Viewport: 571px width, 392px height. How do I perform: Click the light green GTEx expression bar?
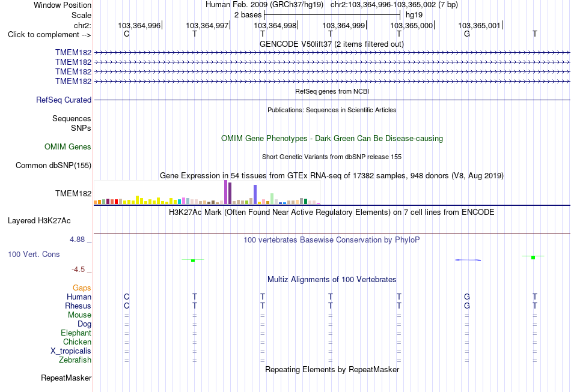272,199
